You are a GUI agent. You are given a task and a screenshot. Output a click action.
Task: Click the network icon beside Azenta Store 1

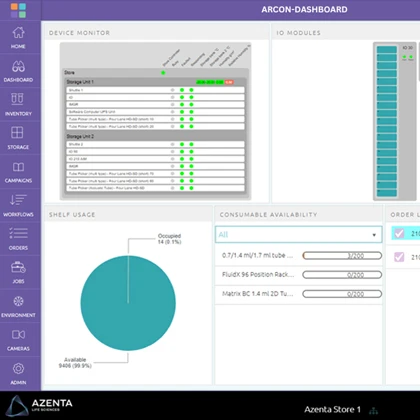[374, 410]
